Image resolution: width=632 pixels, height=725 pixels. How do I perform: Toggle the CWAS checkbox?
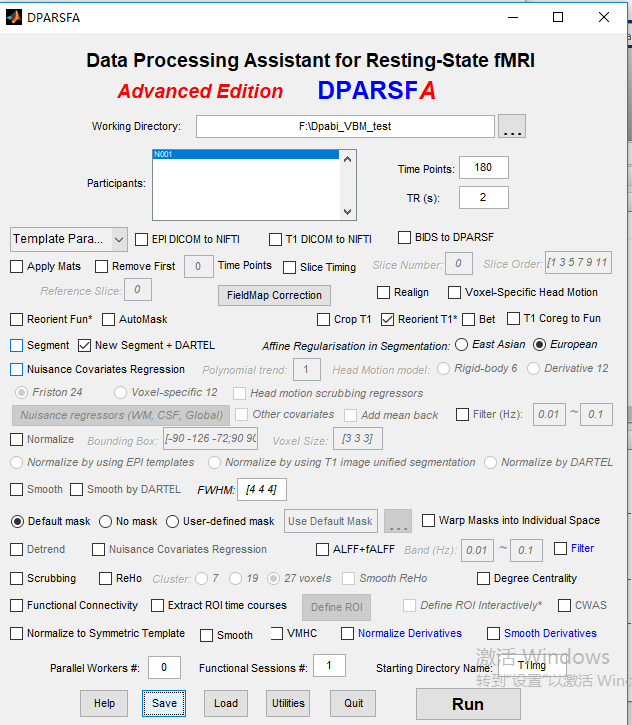(x=565, y=606)
